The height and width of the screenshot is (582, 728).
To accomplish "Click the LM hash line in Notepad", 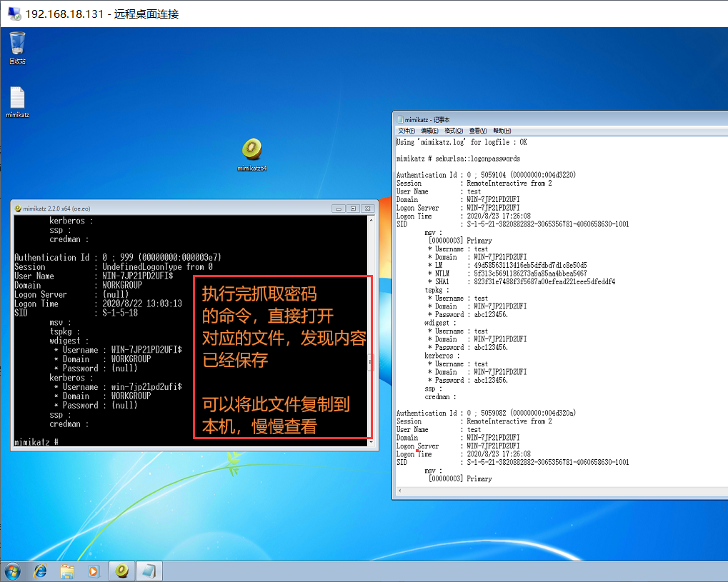I will (x=507, y=266).
